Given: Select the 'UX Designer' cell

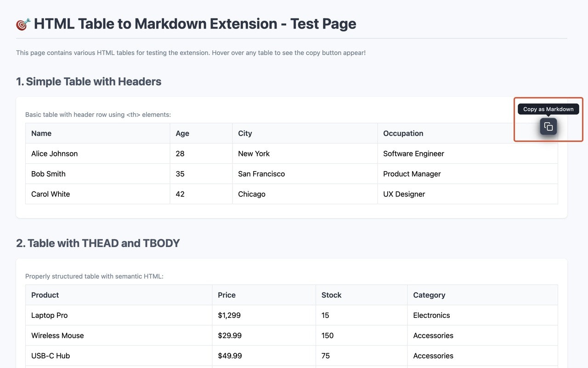Looking at the screenshot, I should click(468, 194).
